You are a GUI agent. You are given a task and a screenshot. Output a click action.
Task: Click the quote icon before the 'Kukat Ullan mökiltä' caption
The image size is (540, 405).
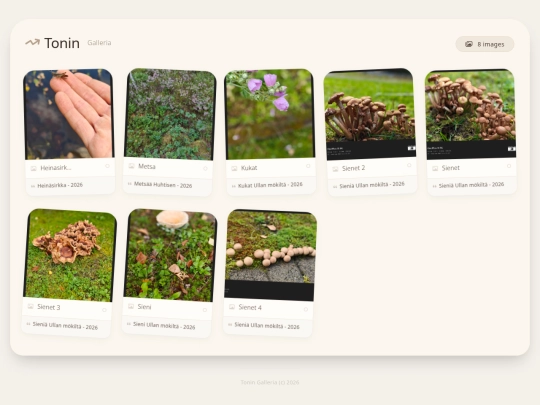pyautogui.click(x=233, y=186)
